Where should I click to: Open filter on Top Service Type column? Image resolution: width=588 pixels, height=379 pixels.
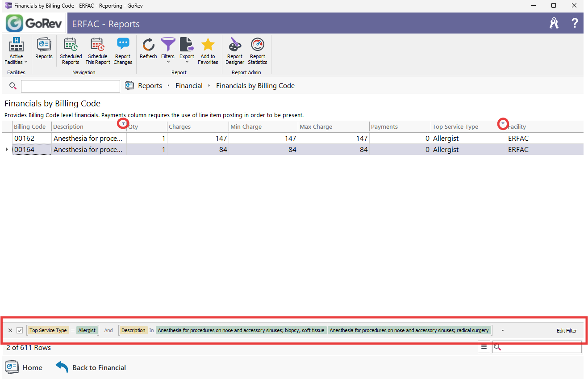tap(503, 124)
